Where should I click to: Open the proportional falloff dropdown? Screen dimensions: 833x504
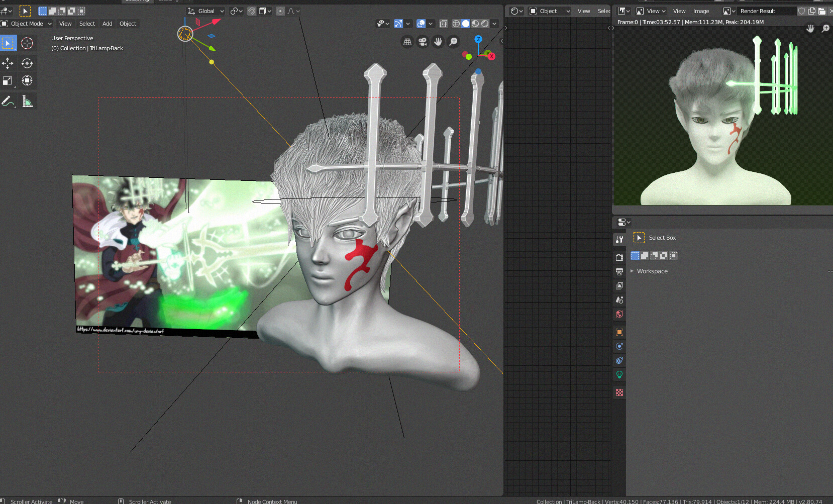(294, 11)
